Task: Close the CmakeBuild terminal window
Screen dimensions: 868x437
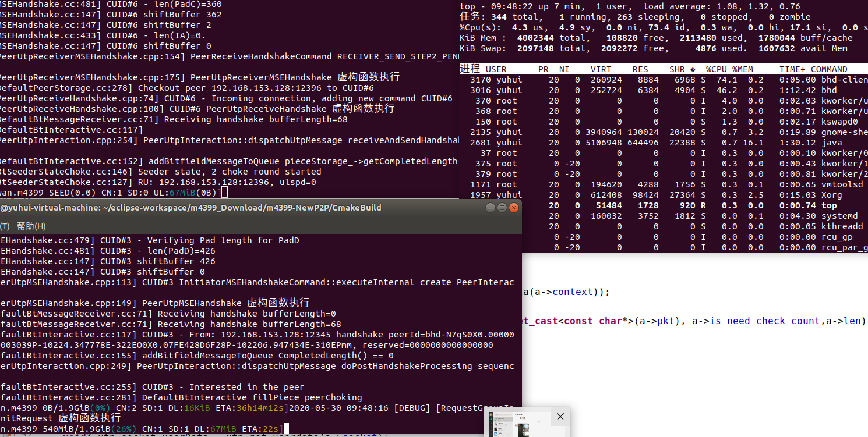Action: [514, 208]
